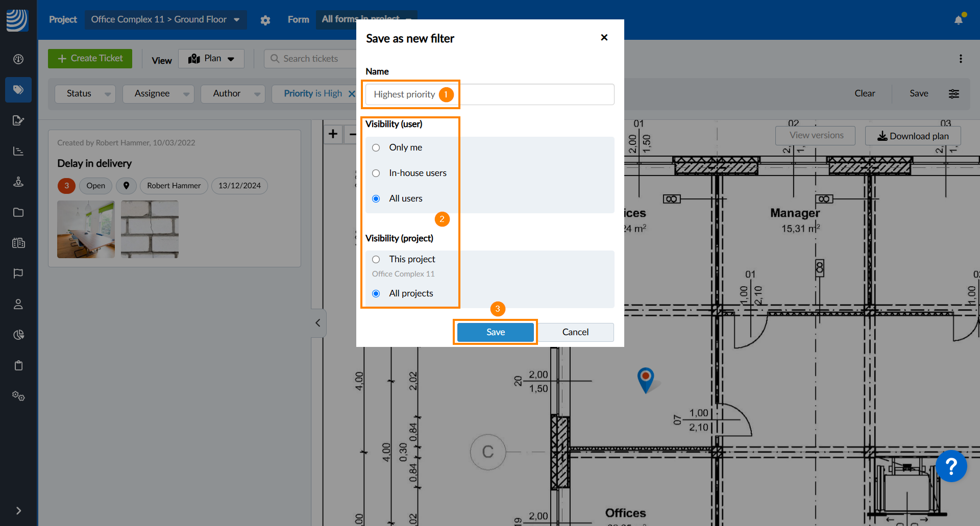Open the Assignee filter dropdown

click(158, 94)
